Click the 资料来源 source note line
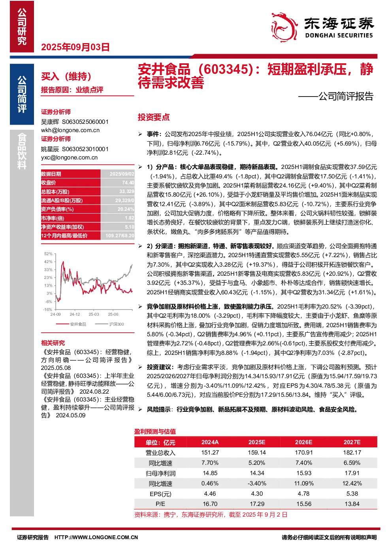392x555 pixels. tap(211, 515)
